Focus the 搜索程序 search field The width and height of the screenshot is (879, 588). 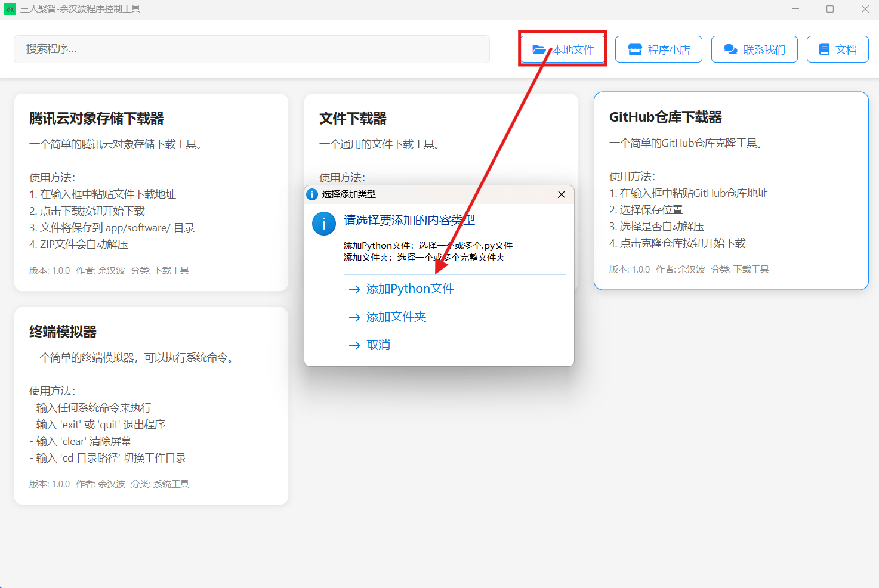[251, 49]
